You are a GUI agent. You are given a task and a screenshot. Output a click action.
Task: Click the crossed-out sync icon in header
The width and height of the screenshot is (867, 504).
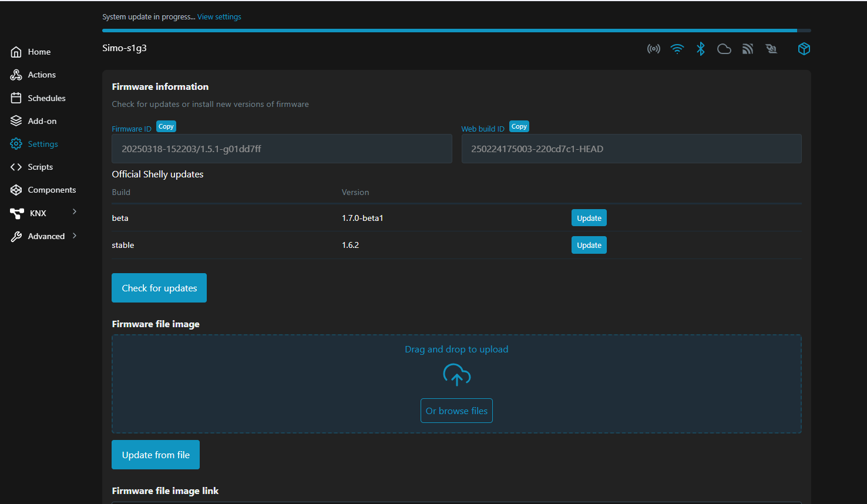[x=771, y=49]
